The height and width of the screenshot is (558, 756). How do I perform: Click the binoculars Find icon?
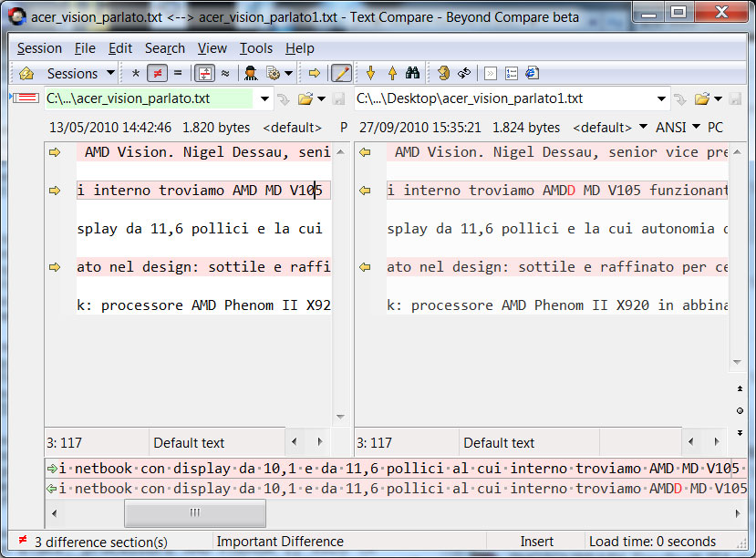click(412, 73)
